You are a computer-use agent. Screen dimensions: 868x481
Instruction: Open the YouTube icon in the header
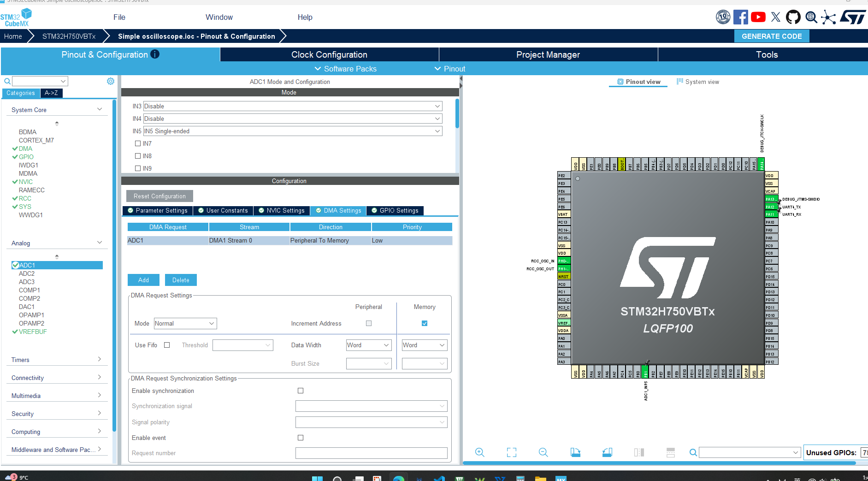click(758, 18)
